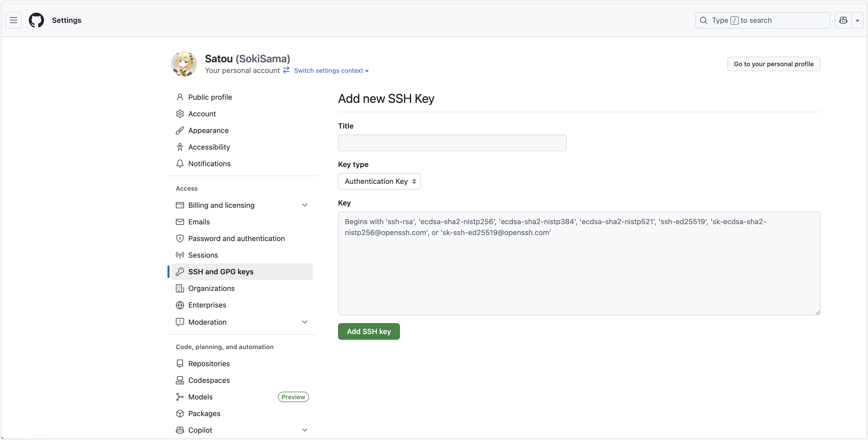Click Go to your personal profile
The width and height of the screenshot is (868, 440).
coord(774,64)
